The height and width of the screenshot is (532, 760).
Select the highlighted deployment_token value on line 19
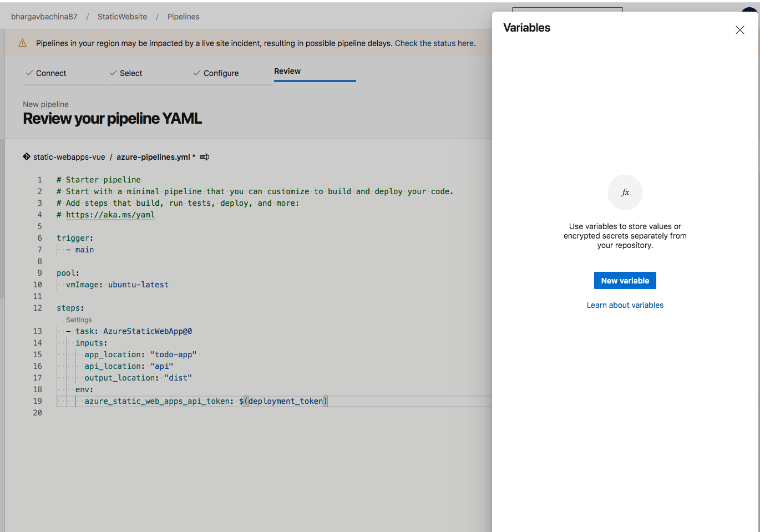[x=285, y=401]
